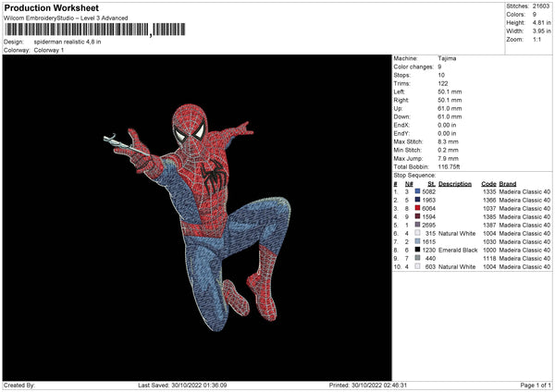
Task: Click 'Madeira Classic 40' in stop 1 row
Action: tap(524, 191)
